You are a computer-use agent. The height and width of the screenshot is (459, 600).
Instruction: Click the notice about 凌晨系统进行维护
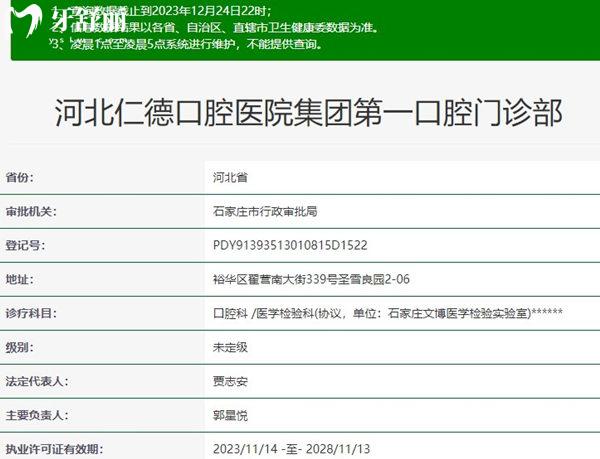[186, 44]
